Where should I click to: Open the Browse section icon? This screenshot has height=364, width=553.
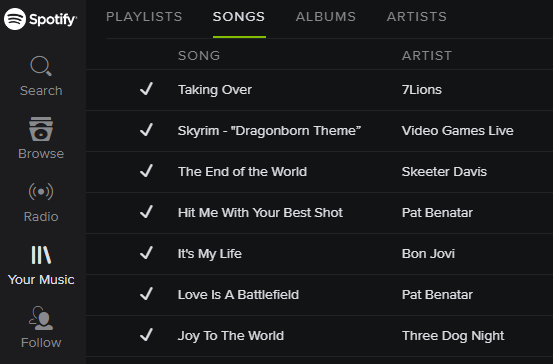pos(41,129)
